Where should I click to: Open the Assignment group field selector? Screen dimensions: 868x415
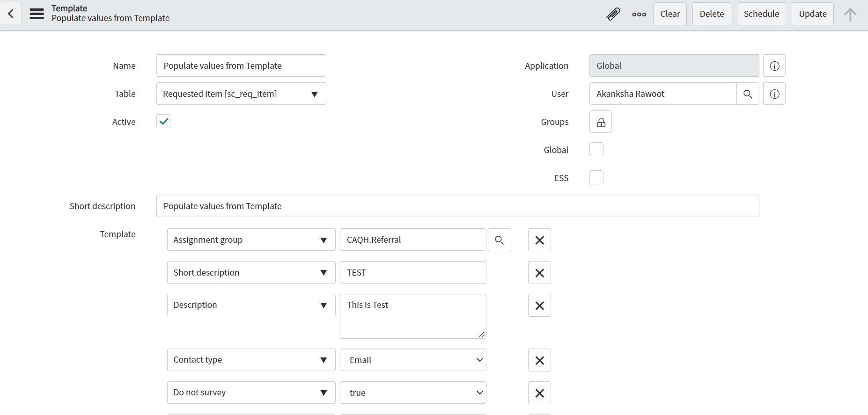point(251,240)
